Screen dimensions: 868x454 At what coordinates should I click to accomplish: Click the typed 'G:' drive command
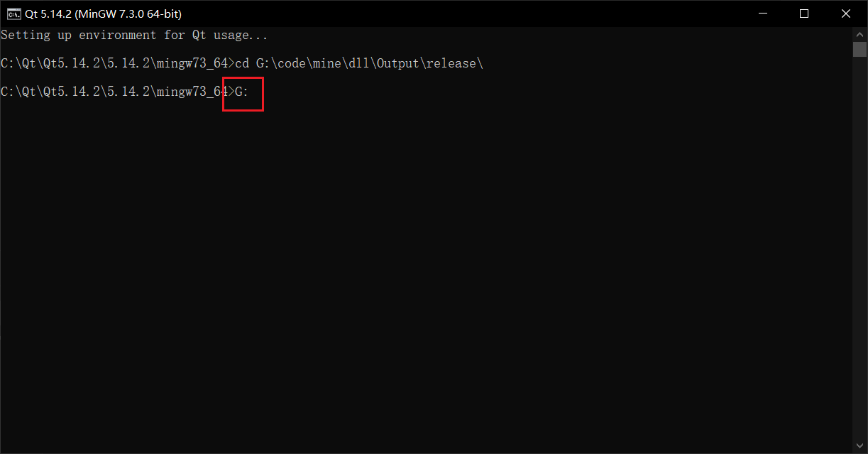pos(242,92)
